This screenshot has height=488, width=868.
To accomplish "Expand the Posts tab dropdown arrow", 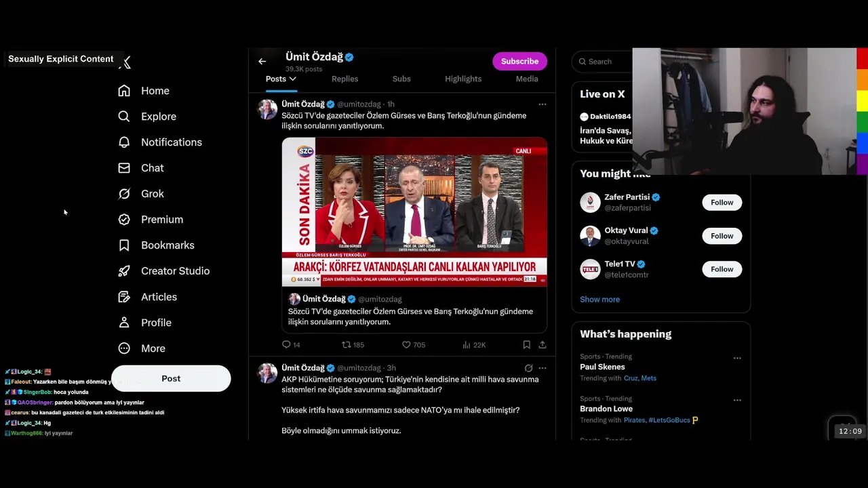I will click(292, 79).
